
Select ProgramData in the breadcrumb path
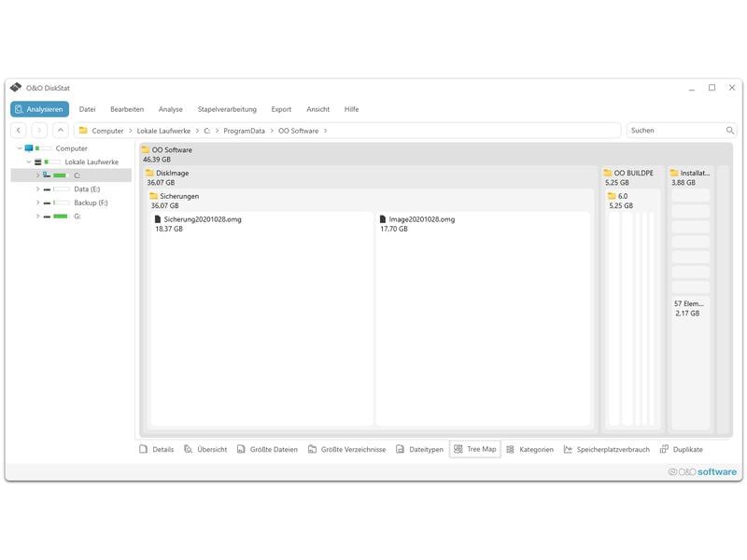[x=244, y=131]
